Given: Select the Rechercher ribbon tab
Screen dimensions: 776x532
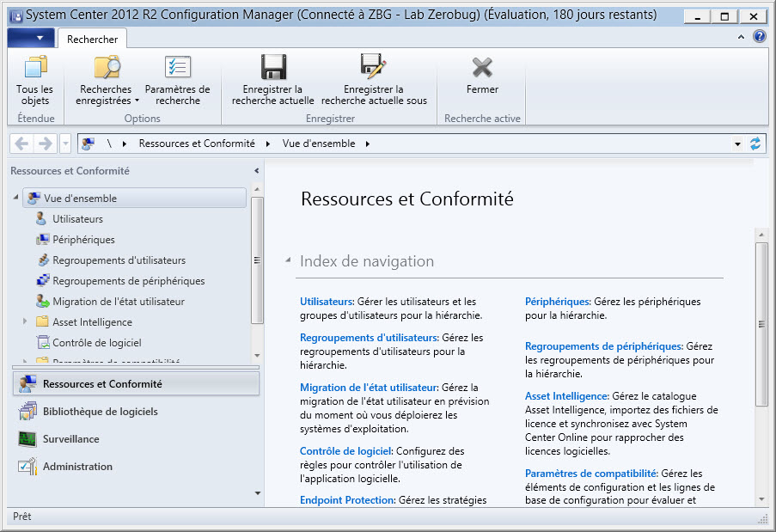Looking at the screenshot, I should click(x=92, y=39).
